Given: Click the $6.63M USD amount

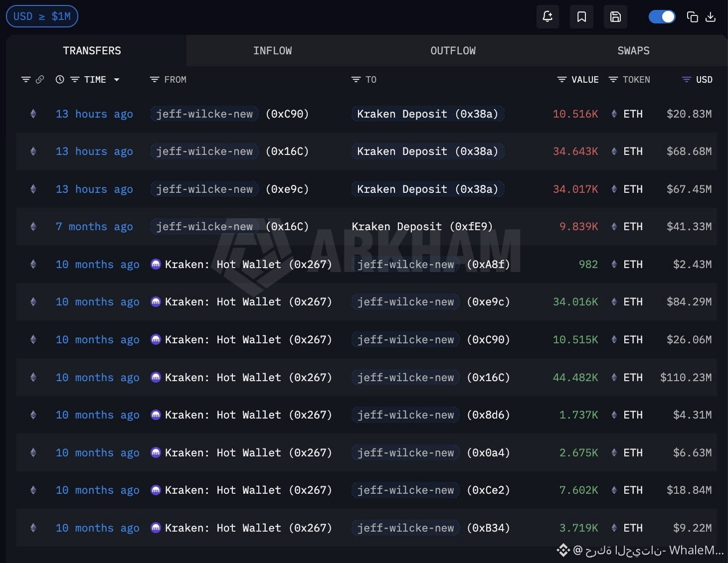Looking at the screenshot, I should tap(693, 452).
